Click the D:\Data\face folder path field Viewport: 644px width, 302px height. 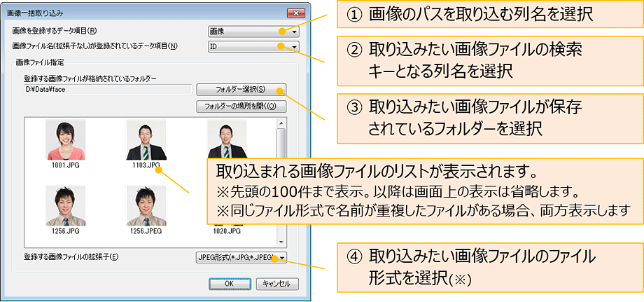point(106,90)
